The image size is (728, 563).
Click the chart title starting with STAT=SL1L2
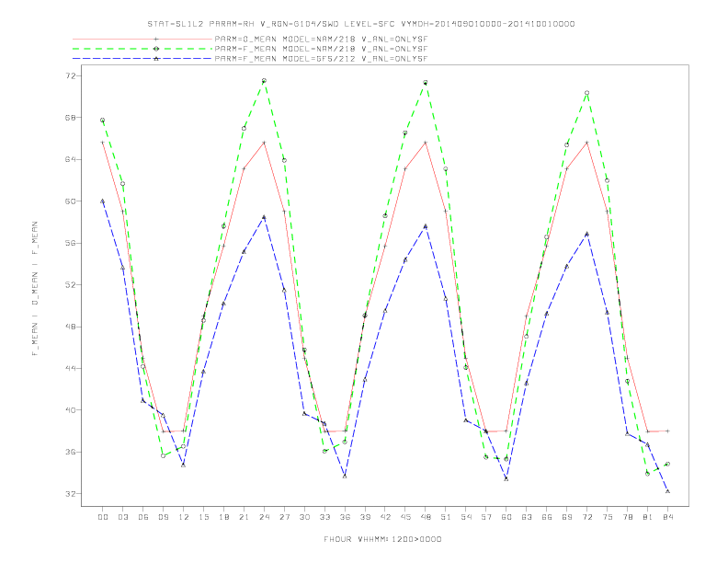click(361, 24)
